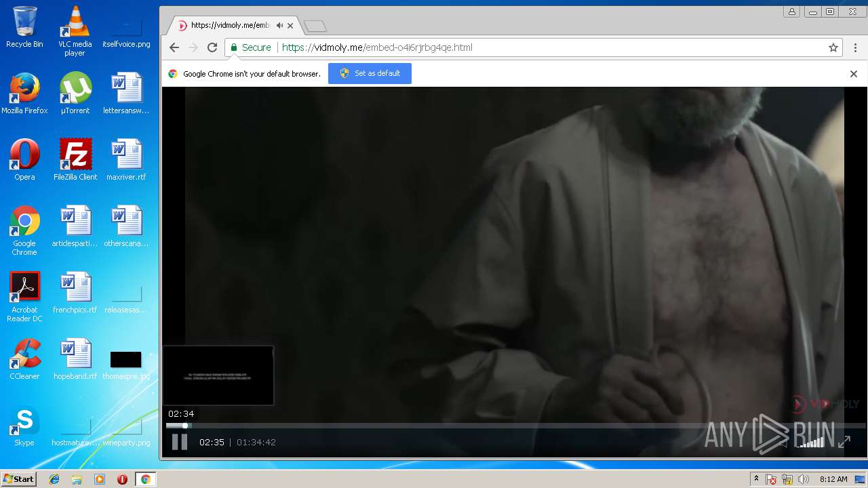The height and width of the screenshot is (488, 868).
Task: Select Google Chrome desktop shortcut
Action: coord(24,230)
